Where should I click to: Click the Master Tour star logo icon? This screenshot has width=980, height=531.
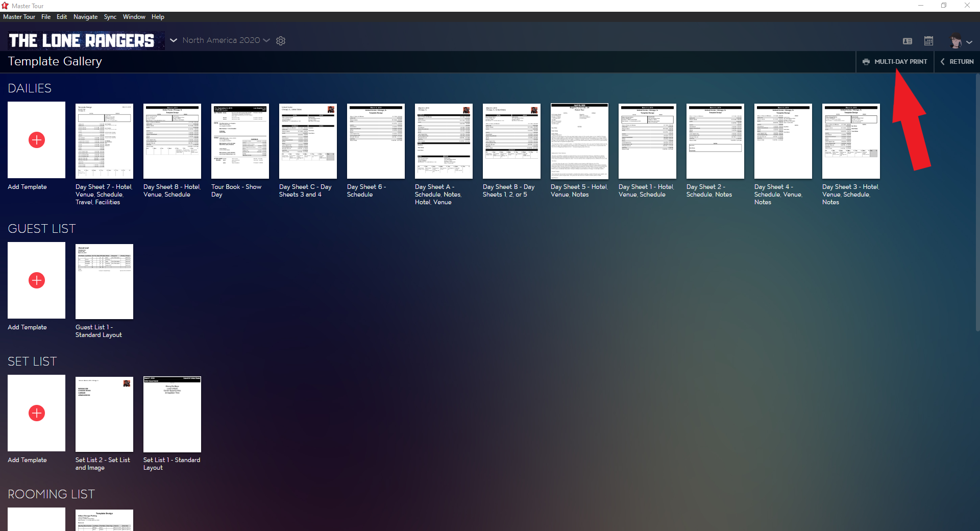tap(5, 6)
